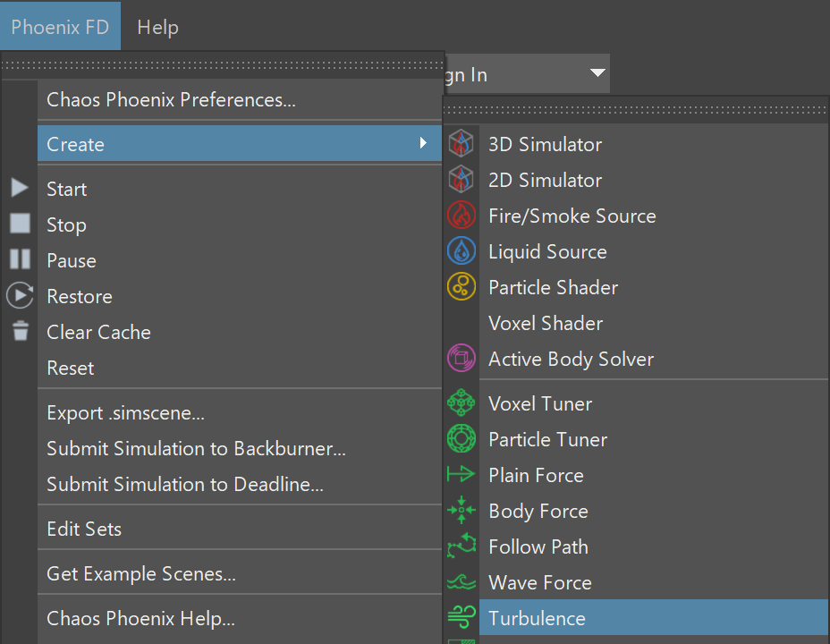Image resolution: width=830 pixels, height=644 pixels.
Task: Open the Help menu
Action: point(157,27)
